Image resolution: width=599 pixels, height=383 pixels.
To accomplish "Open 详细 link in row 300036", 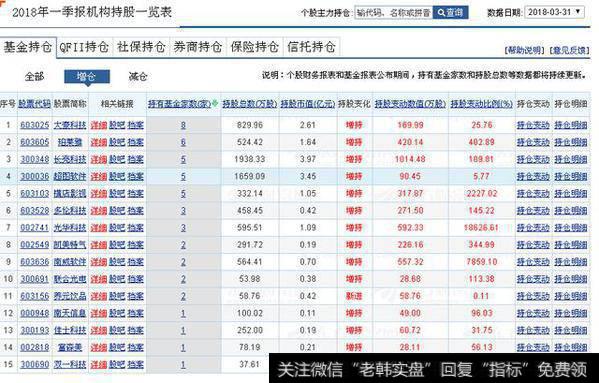I will [99, 176].
